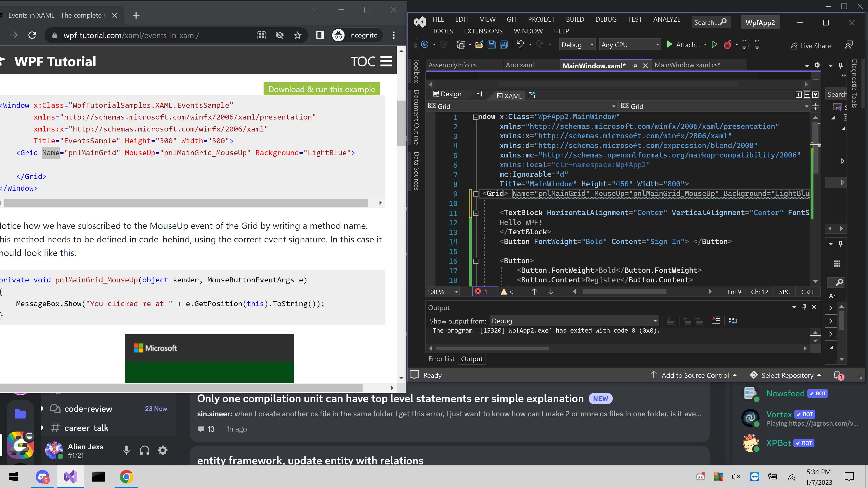Viewport: 868px width, 488px height.
Task: Click the Save All toolbar icon
Action: 504,45
